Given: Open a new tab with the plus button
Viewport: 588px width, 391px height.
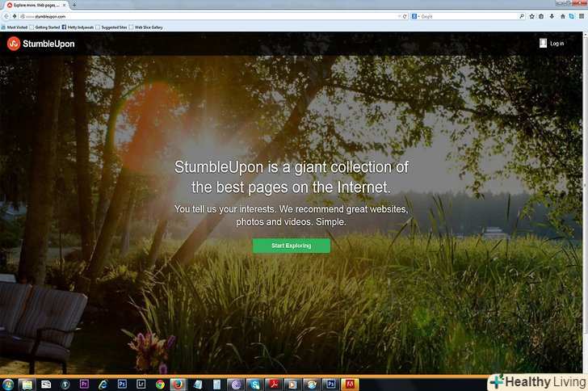Looking at the screenshot, I should (x=73, y=6).
